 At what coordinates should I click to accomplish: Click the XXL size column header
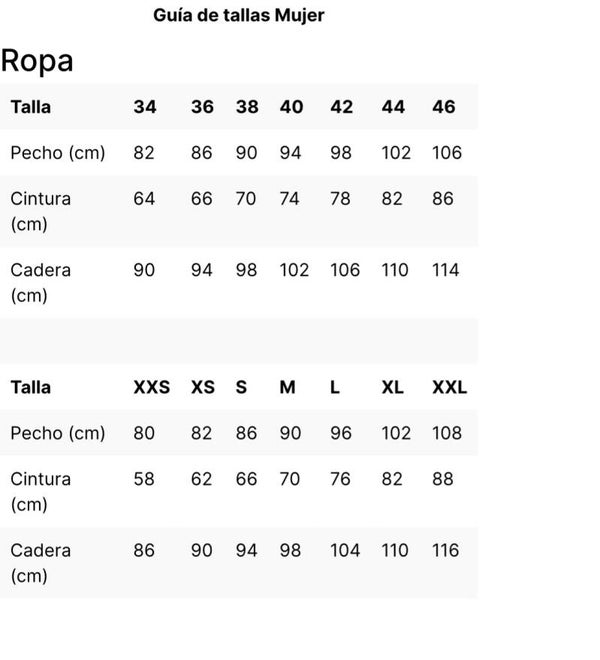[450, 387]
